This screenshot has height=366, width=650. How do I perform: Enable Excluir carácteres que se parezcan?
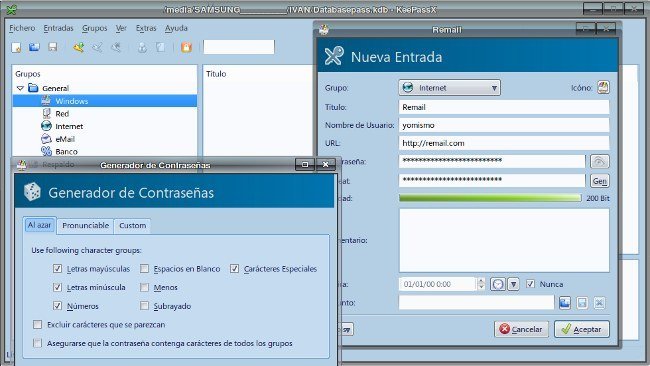pos(38,324)
